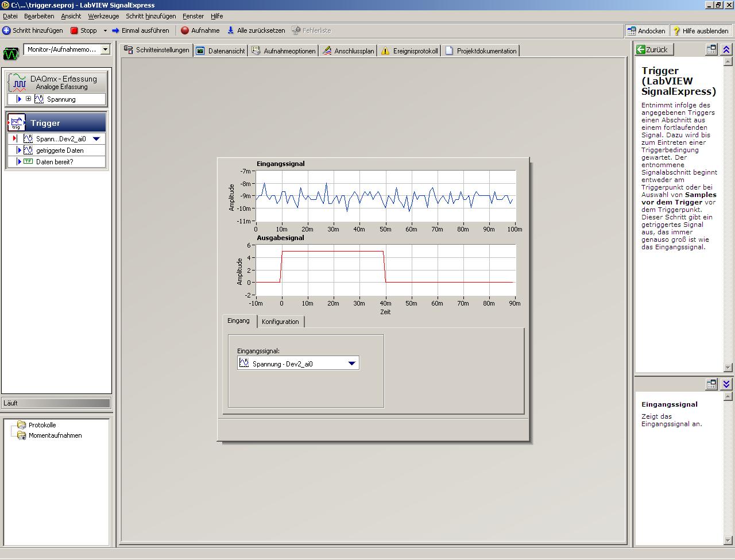Image resolution: width=735 pixels, height=560 pixels.
Task: Collapse the upper help panel chevron
Action: pyautogui.click(x=726, y=50)
